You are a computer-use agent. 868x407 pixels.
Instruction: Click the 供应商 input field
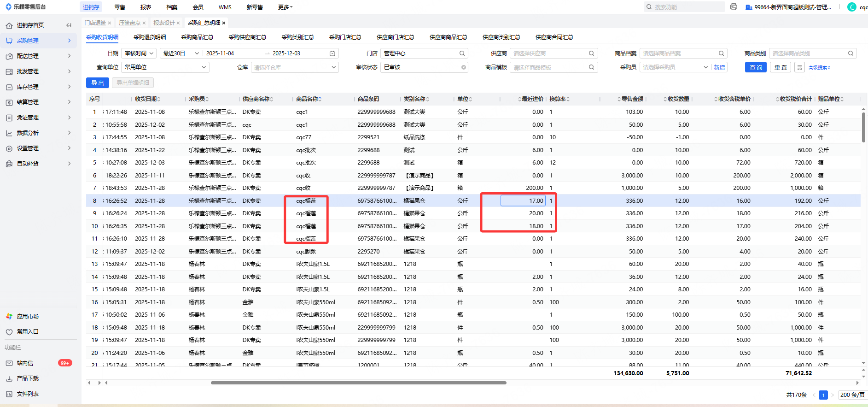tap(553, 53)
